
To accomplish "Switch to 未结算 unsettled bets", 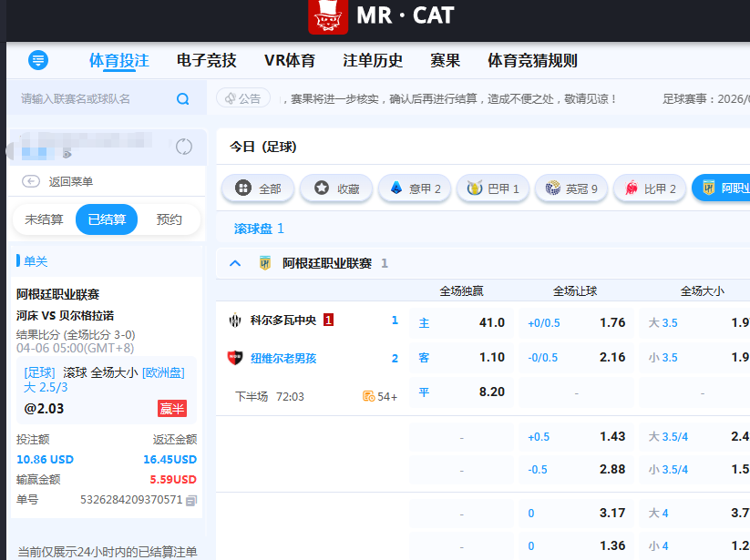I will click(44, 219).
